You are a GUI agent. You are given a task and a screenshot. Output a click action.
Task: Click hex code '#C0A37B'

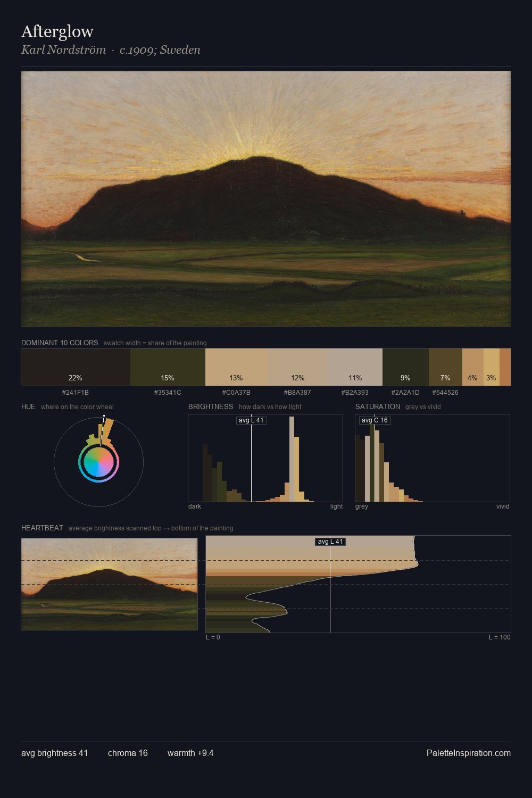click(236, 393)
